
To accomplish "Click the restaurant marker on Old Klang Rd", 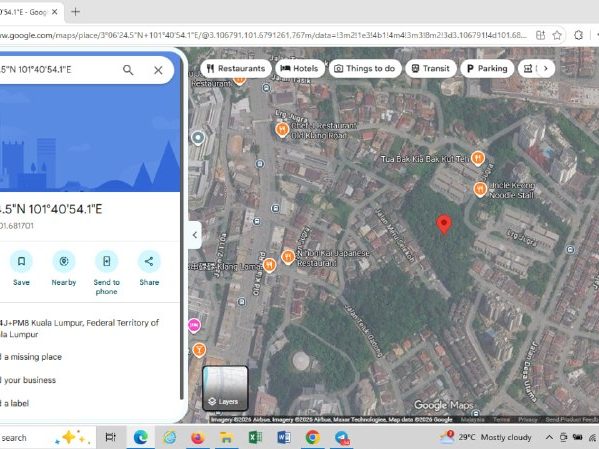I will [x=269, y=264].
